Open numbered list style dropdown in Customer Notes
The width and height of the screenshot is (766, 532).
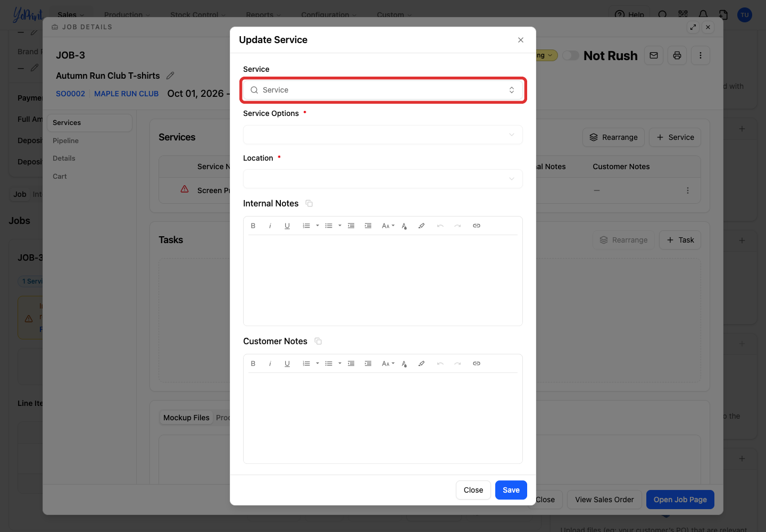318,363
